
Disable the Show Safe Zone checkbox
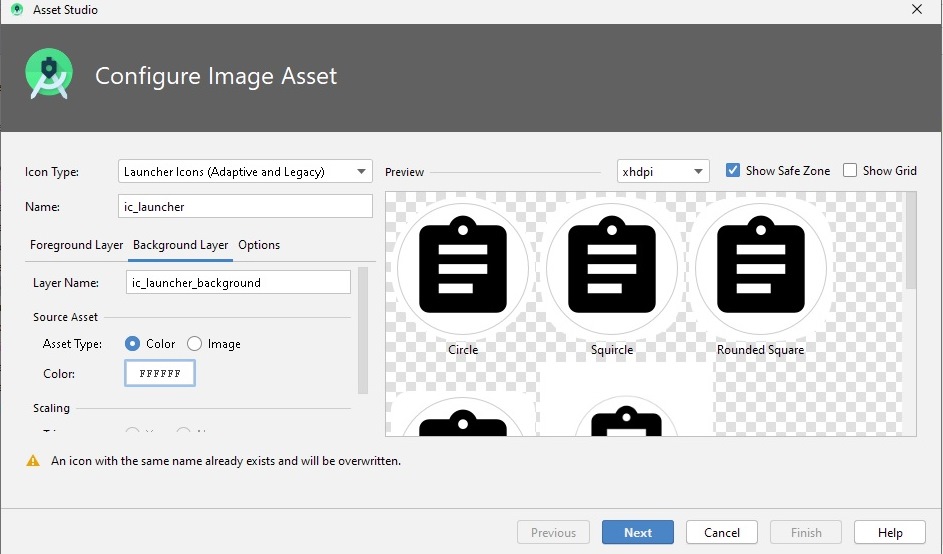pos(733,171)
